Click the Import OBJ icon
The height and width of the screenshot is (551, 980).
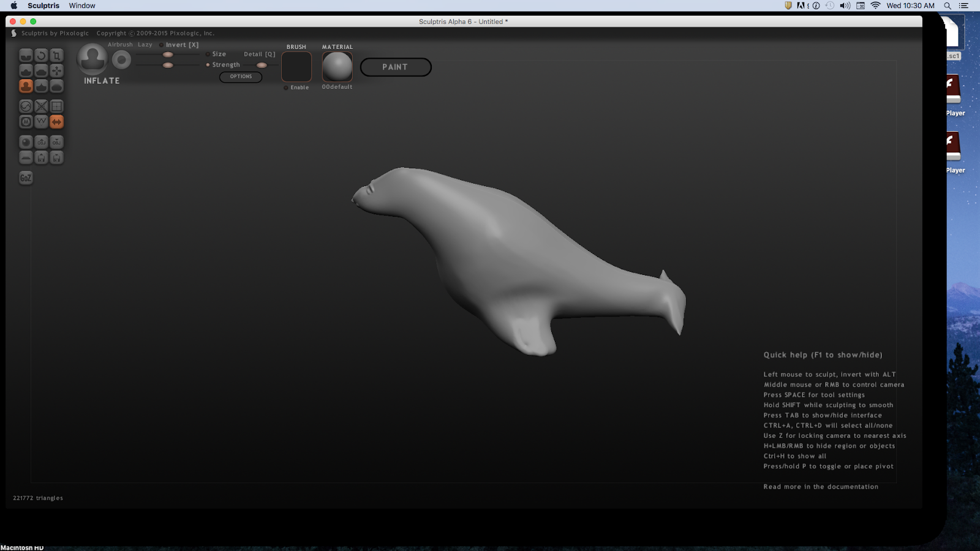point(41,142)
